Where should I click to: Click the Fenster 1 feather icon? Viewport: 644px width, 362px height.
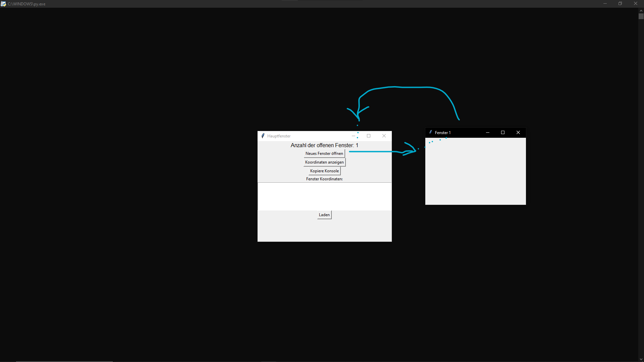[431, 132]
